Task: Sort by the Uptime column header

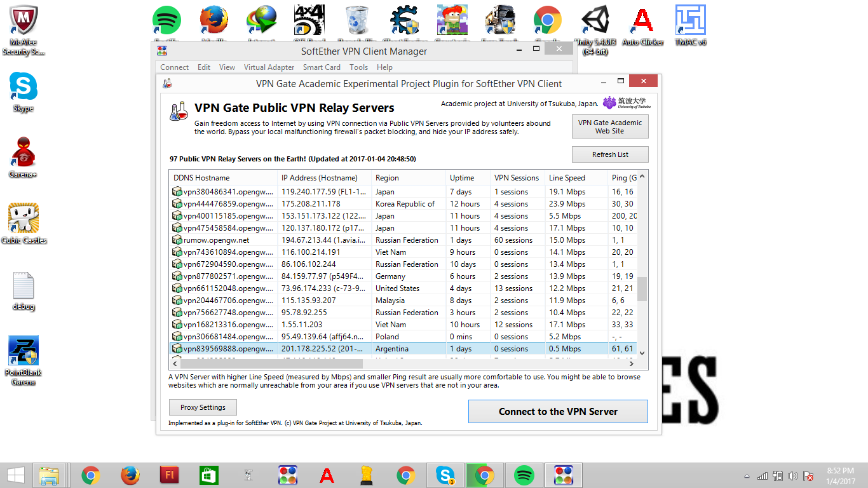Action: coord(468,178)
